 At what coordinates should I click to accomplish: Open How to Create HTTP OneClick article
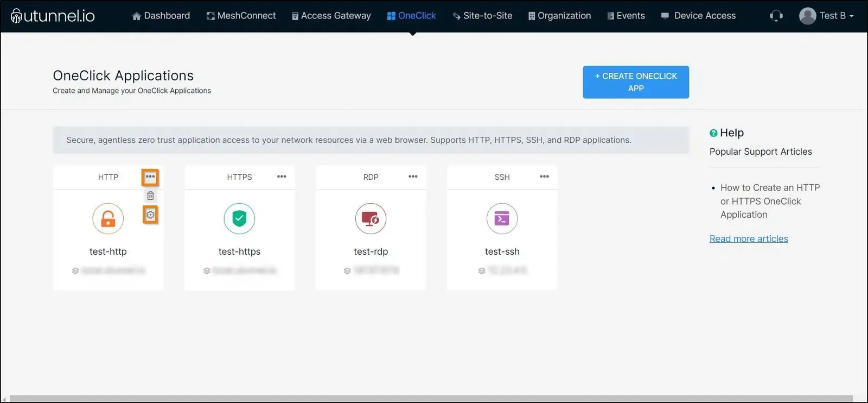tap(770, 201)
